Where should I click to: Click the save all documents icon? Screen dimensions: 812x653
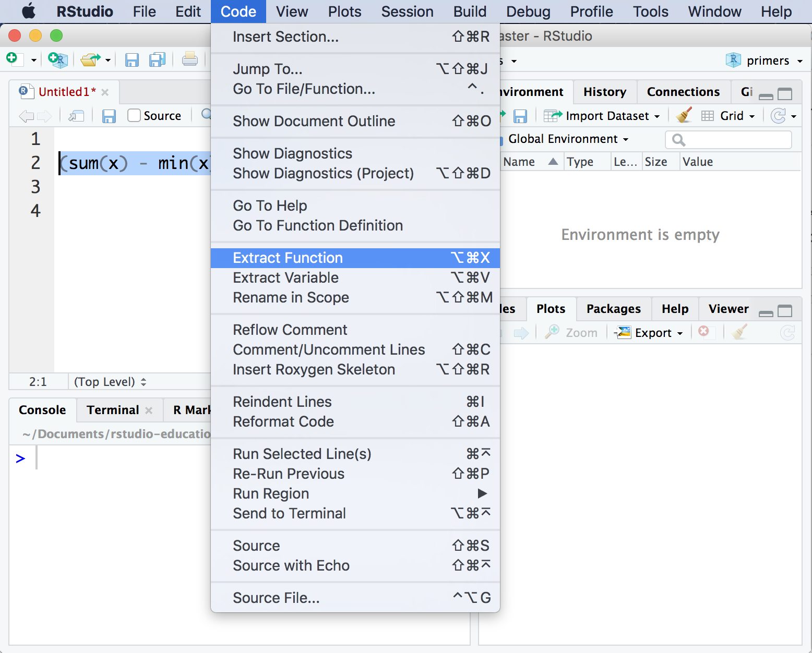[x=157, y=60]
